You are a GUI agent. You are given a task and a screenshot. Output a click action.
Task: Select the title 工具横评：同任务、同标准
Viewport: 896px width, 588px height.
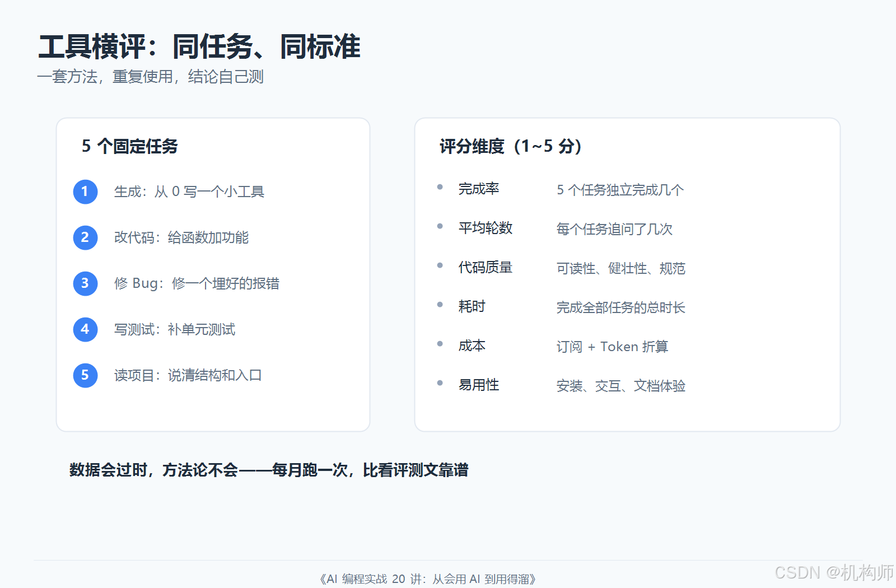199,46
